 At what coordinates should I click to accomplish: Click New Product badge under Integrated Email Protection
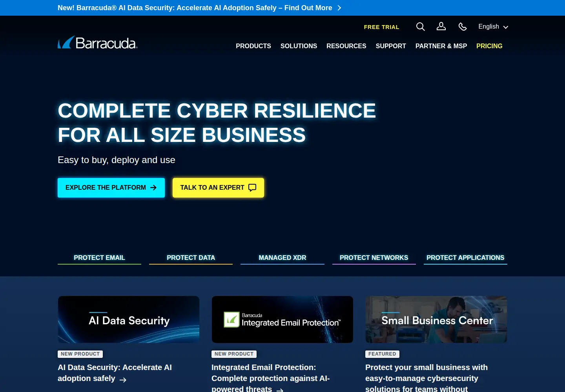[234, 354]
